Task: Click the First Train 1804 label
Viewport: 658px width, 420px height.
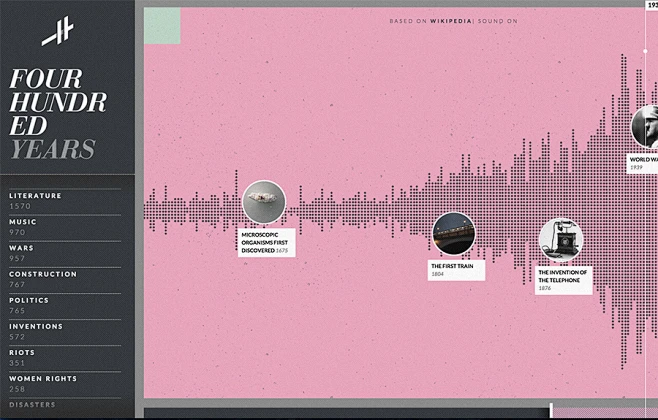Action: coord(457,270)
